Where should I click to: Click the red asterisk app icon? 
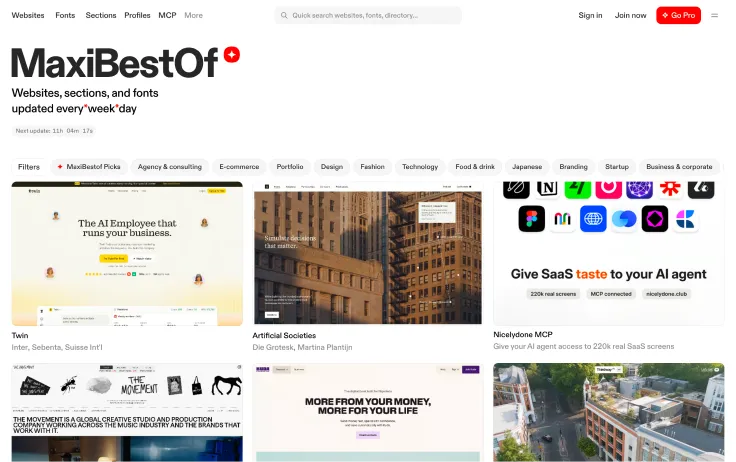[x=670, y=188]
